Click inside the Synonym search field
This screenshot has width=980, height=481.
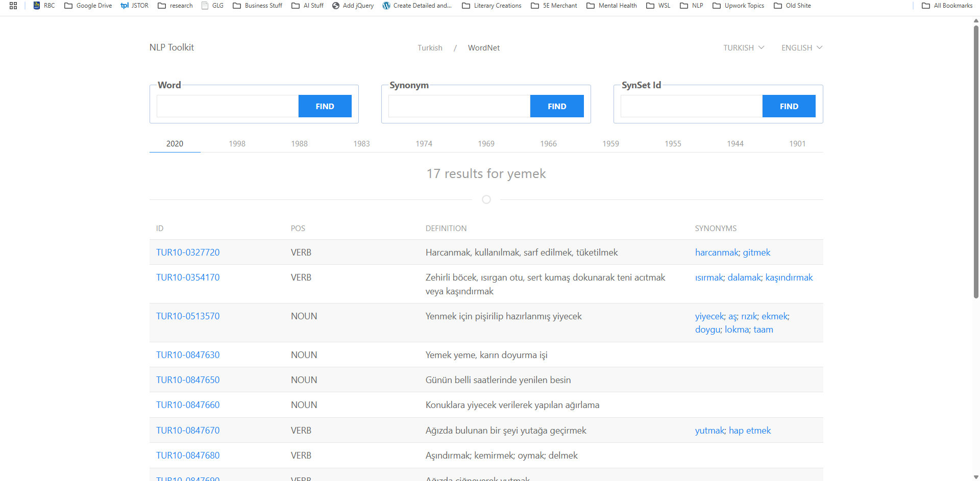(x=459, y=106)
